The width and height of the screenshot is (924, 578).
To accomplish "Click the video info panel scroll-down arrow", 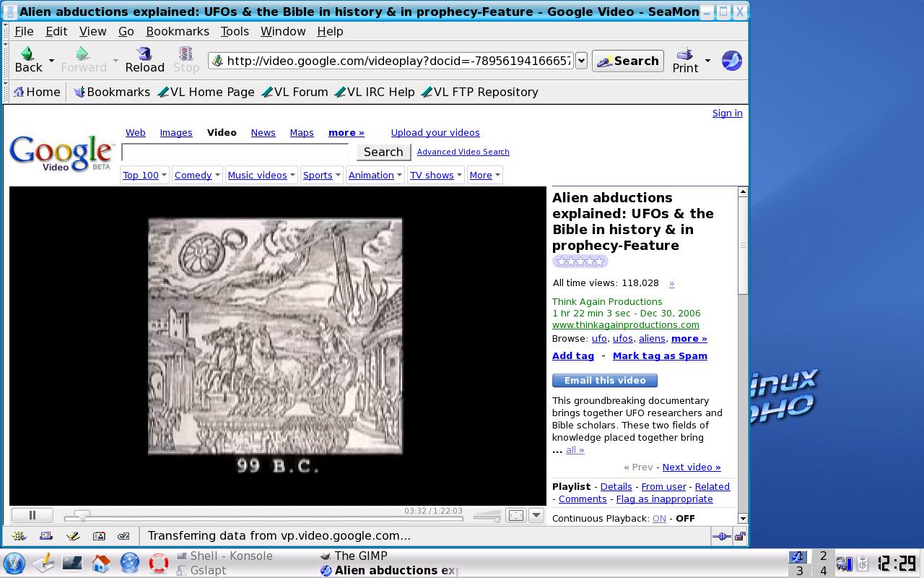I will point(742,518).
